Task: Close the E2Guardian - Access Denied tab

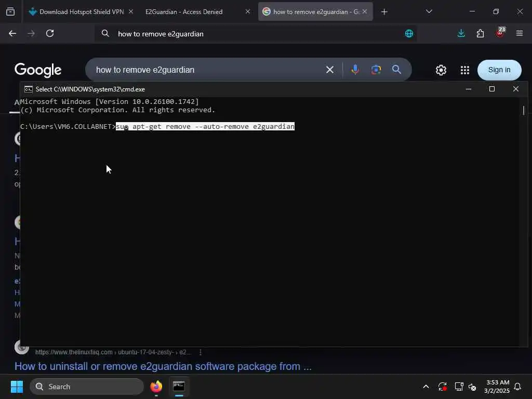Action: [x=248, y=11]
